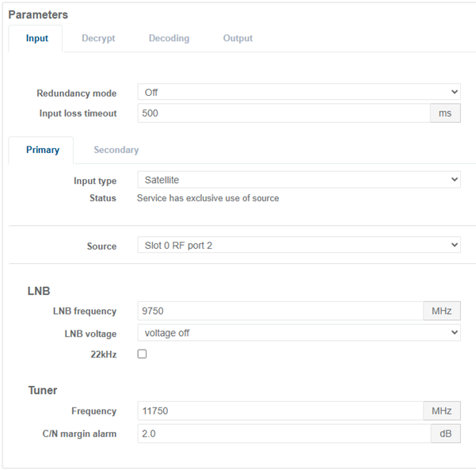Expand the Input type dropdown
This screenshot has height=470, width=476.
point(299,180)
